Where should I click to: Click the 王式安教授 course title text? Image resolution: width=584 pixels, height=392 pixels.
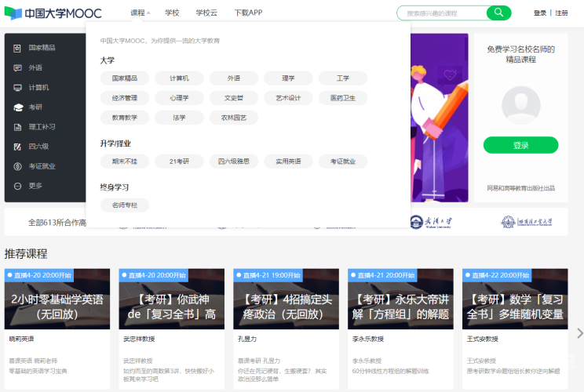pyautogui.click(x=482, y=339)
